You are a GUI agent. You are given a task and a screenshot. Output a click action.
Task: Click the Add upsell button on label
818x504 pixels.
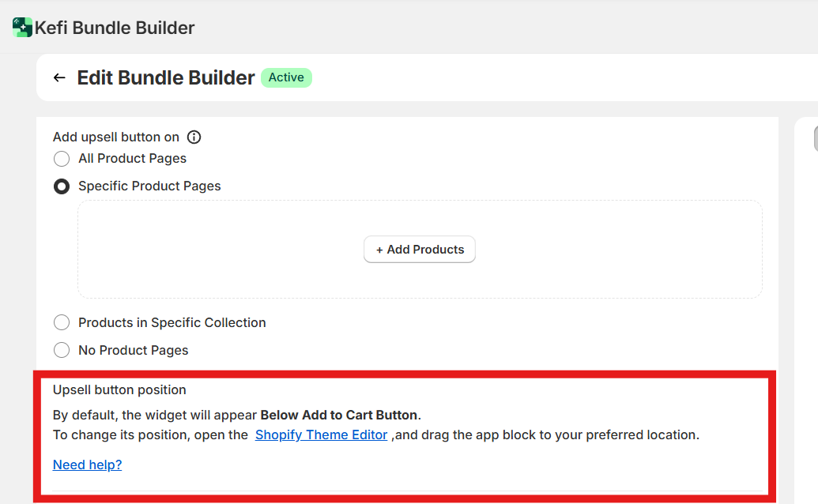click(x=116, y=137)
